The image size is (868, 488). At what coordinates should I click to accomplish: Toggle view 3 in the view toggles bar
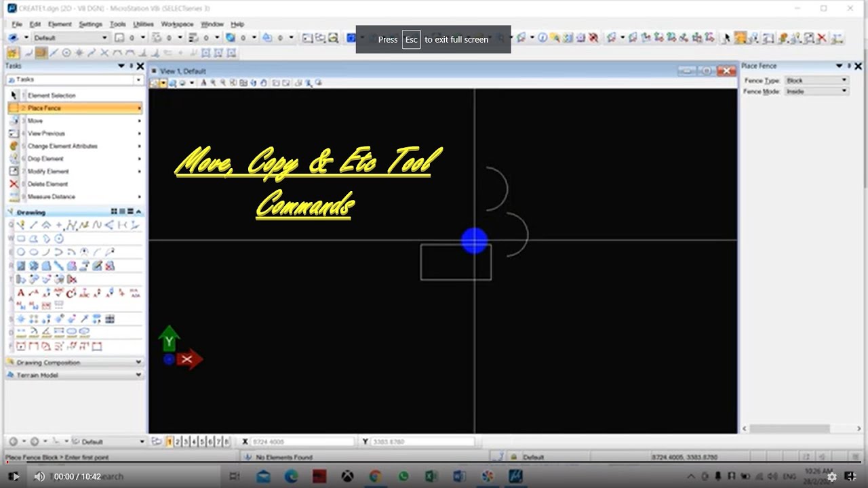pyautogui.click(x=186, y=442)
